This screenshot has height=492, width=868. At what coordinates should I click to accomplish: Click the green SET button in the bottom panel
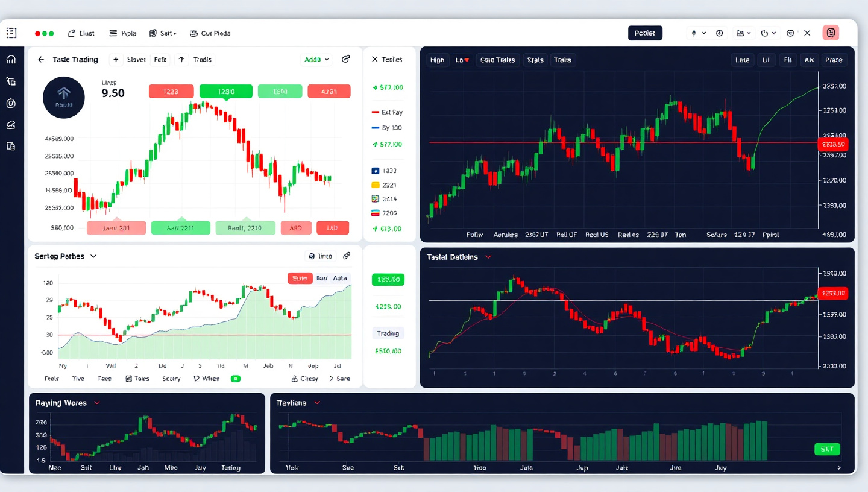tap(827, 449)
